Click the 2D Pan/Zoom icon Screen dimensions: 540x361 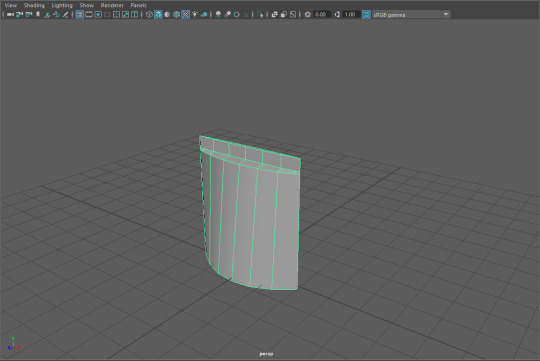coord(56,14)
